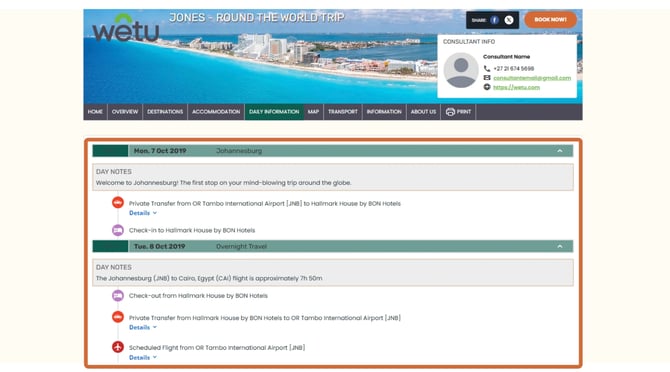This screenshot has height=372, width=670.
Task: Click 'Check-in to Hallmark House by BON Hotels' text
Action: tap(192, 230)
